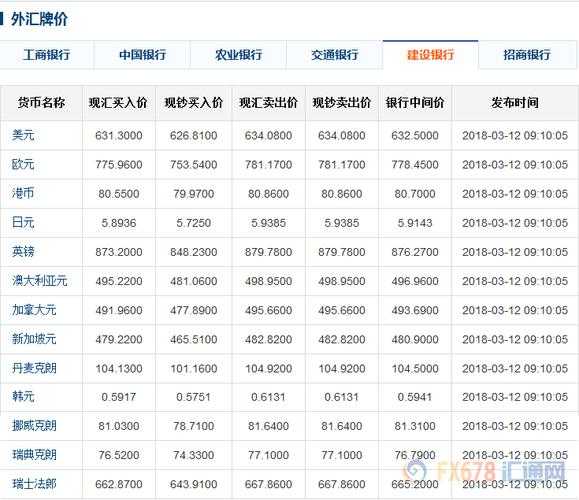The height and width of the screenshot is (500, 579).
Task: Open the 韩元 currency link
Action: tap(23, 397)
